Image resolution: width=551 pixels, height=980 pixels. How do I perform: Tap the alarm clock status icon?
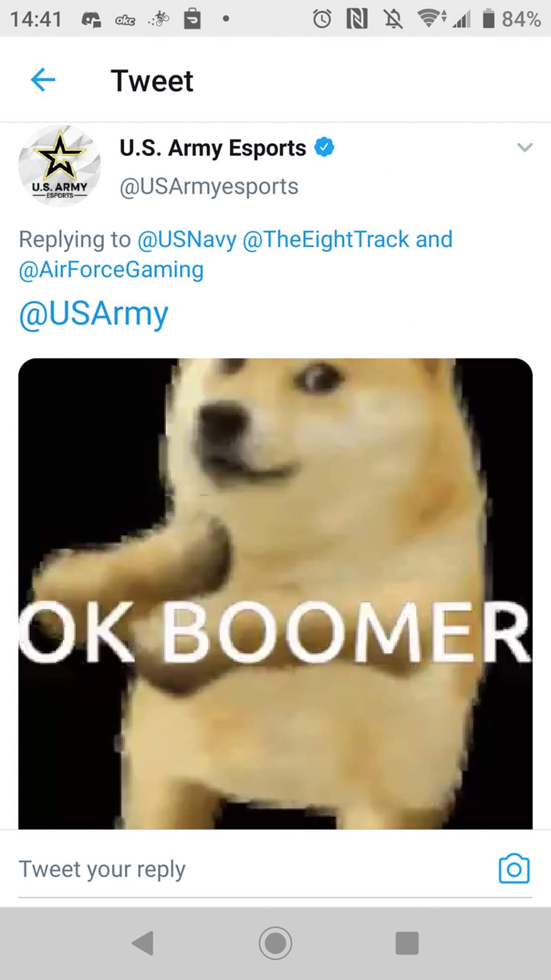(x=322, y=19)
